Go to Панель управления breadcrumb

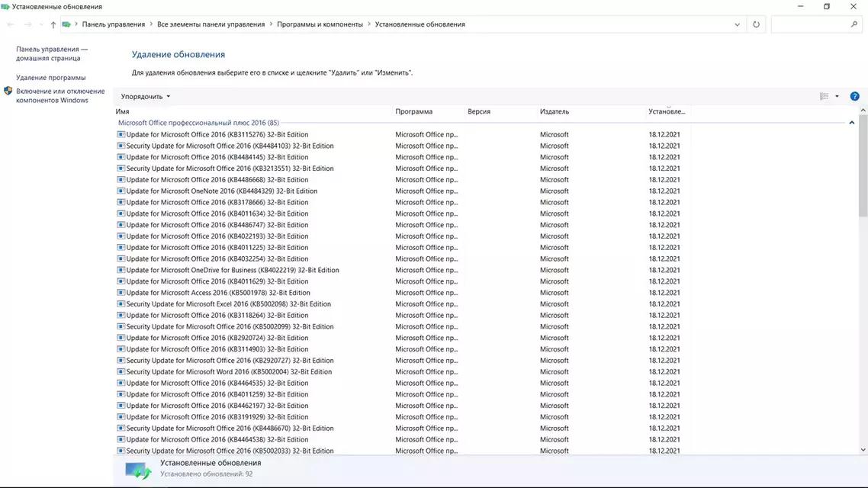(x=114, y=24)
